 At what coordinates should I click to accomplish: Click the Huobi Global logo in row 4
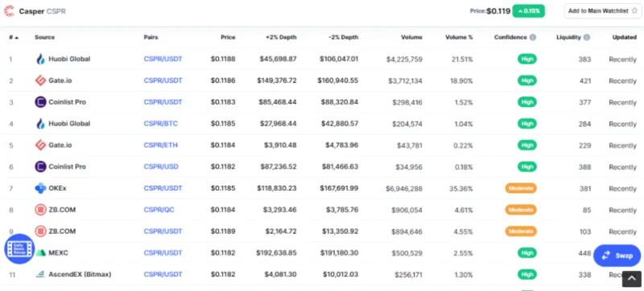click(40, 123)
